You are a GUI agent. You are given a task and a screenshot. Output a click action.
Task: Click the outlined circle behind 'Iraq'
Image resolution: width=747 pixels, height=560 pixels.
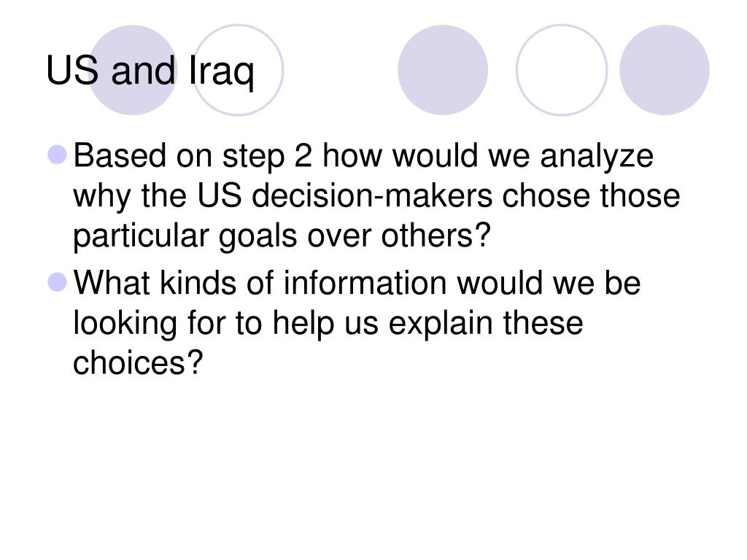click(x=239, y=70)
